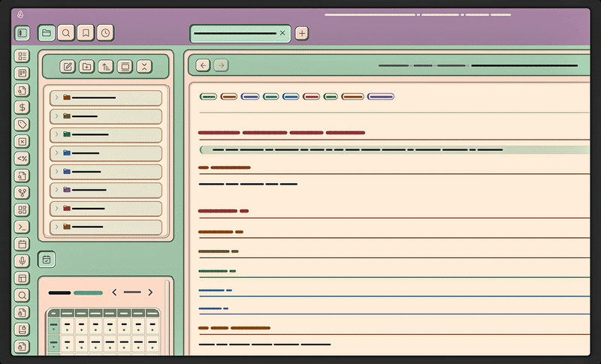Open the checklist ribbon icon
Image resolution: width=601 pixels, height=364 pixels.
tap(23, 56)
